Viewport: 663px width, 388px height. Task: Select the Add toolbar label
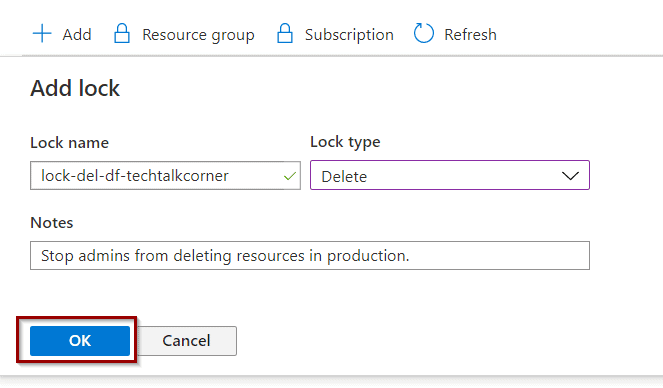pyautogui.click(x=77, y=35)
